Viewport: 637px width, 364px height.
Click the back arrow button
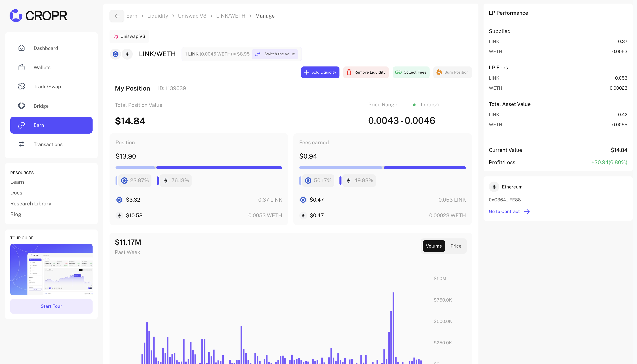(x=117, y=16)
